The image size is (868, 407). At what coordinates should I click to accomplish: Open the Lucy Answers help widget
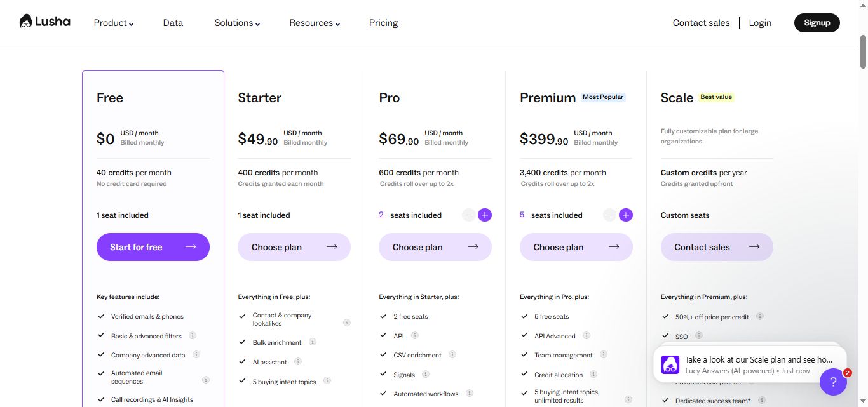coord(833,382)
